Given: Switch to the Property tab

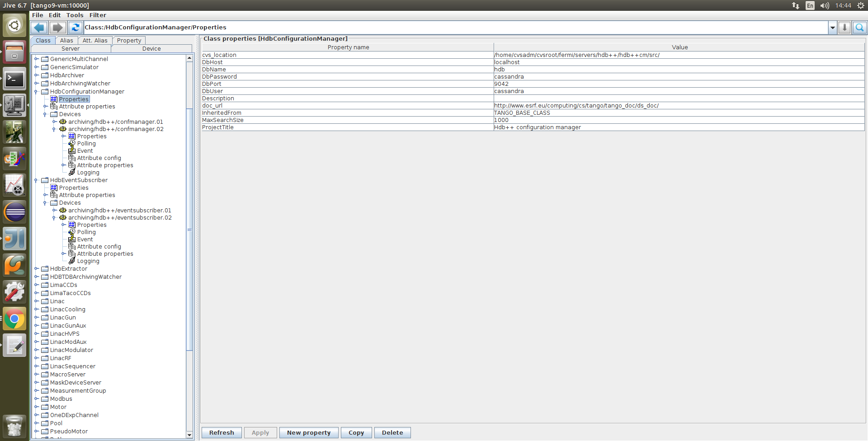Looking at the screenshot, I should coord(129,40).
